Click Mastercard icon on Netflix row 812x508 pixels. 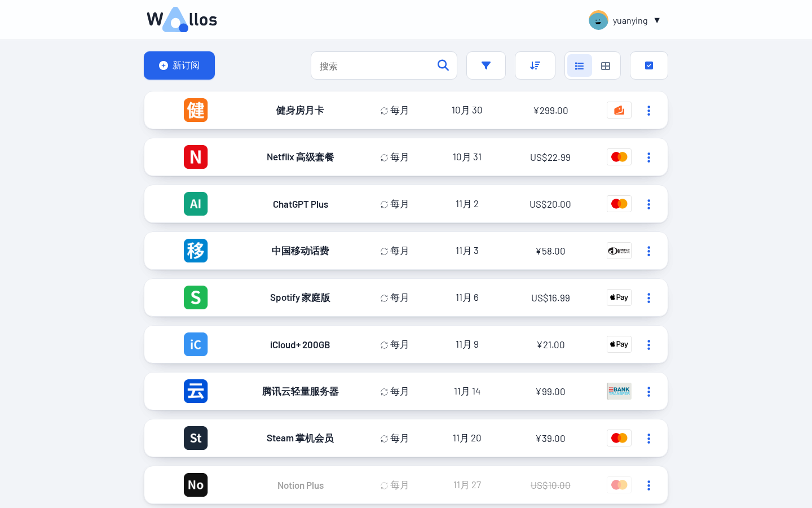tap(619, 157)
